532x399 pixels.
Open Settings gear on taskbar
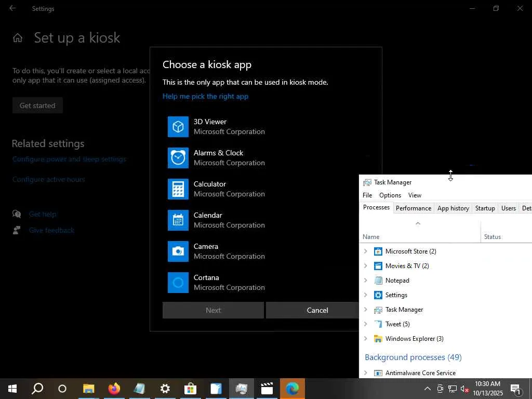coord(165,389)
